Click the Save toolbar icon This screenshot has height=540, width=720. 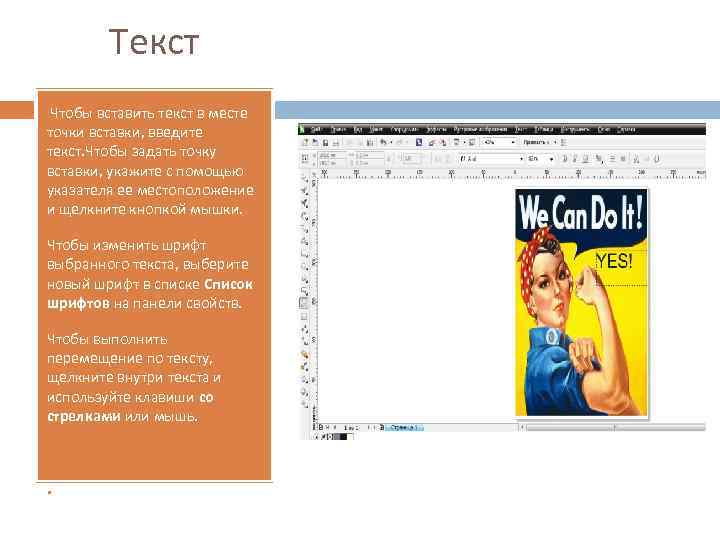[326, 143]
